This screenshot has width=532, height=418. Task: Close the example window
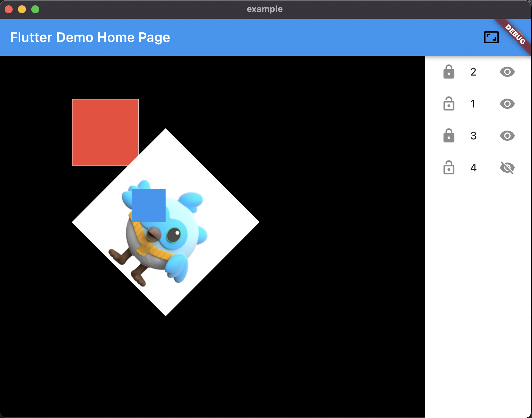[9, 9]
